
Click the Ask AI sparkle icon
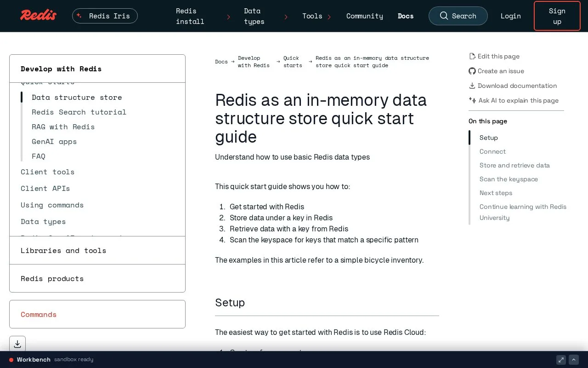[x=472, y=100]
